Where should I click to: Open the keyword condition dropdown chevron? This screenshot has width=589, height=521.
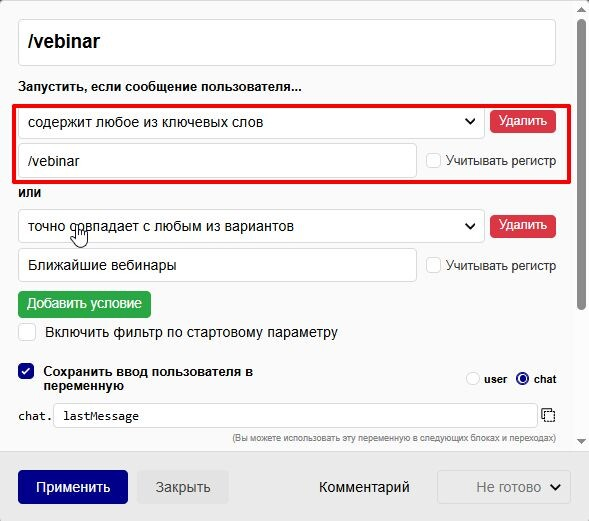[x=470, y=122]
